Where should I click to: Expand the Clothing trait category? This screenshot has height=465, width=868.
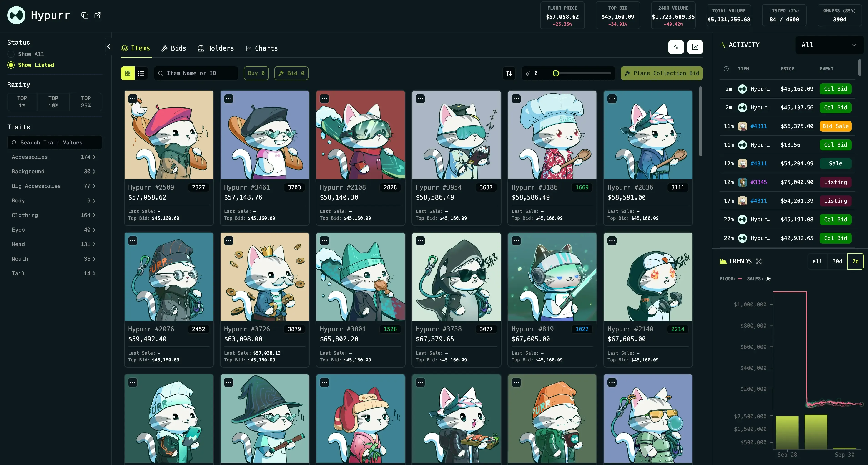click(x=54, y=215)
